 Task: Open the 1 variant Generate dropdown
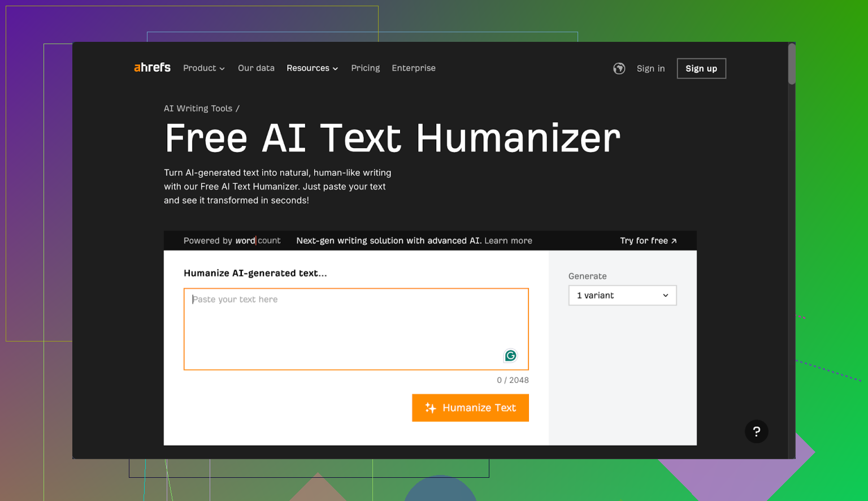(x=622, y=296)
